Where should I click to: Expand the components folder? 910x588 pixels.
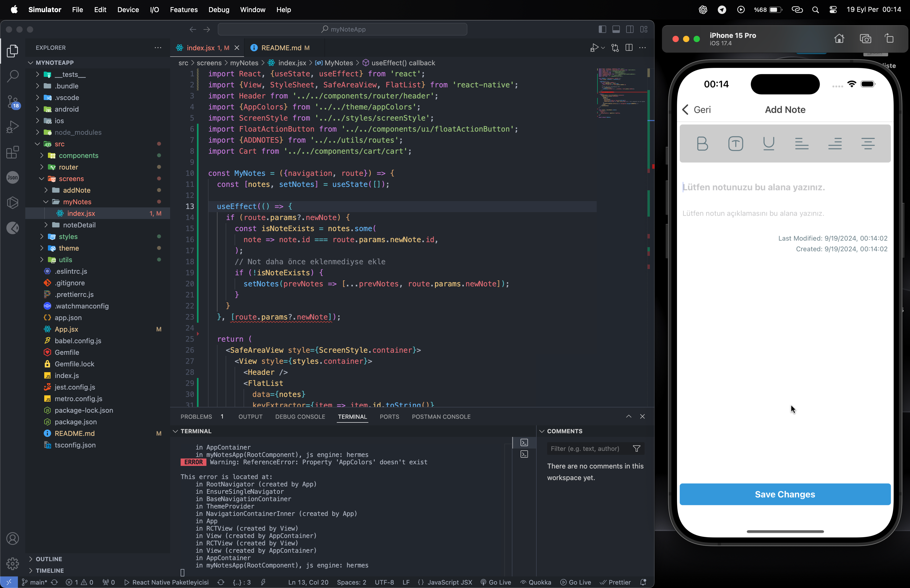coord(78,155)
